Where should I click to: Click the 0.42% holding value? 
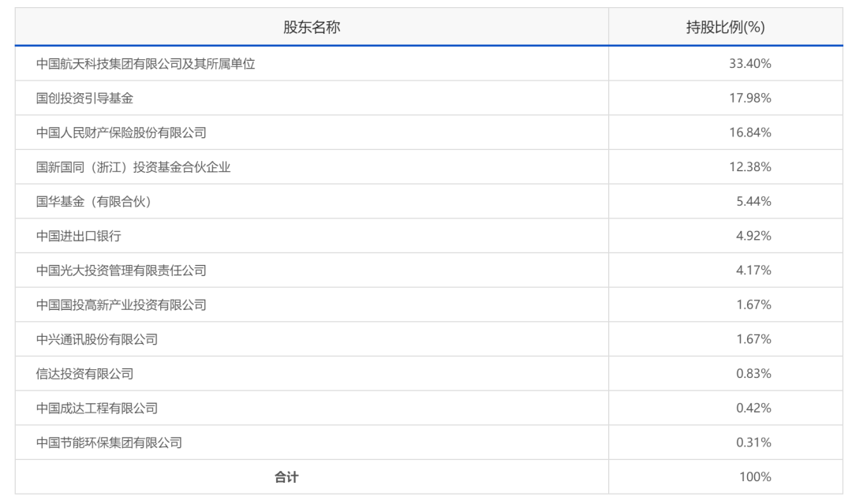pos(753,409)
